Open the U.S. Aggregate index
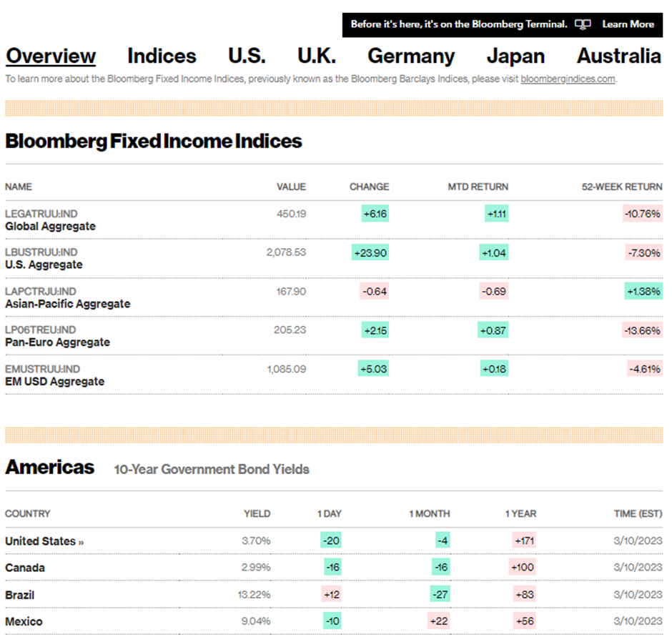The width and height of the screenshot is (672, 642). click(x=44, y=265)
